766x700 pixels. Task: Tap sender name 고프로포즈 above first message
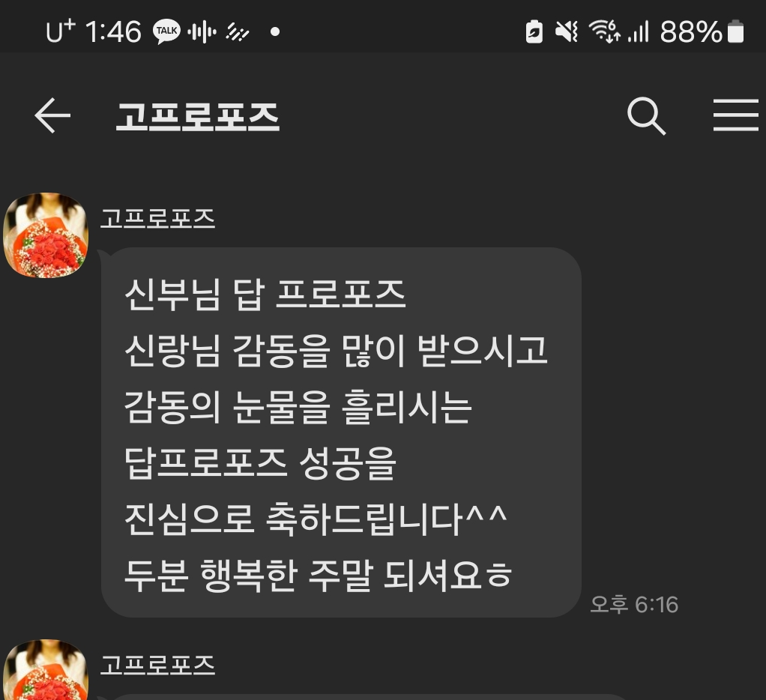[157, 218]
